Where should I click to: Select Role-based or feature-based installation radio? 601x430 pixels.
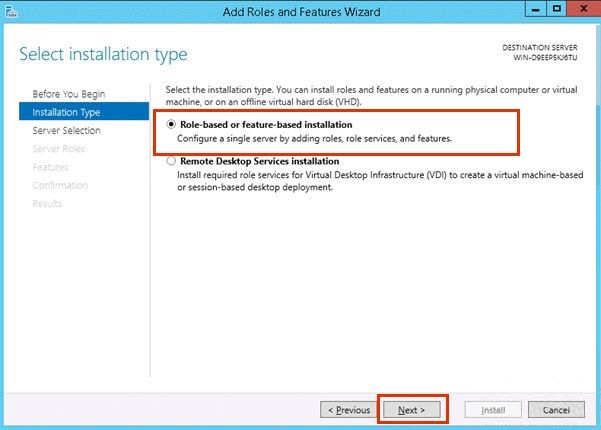click(x=171, y=124)
